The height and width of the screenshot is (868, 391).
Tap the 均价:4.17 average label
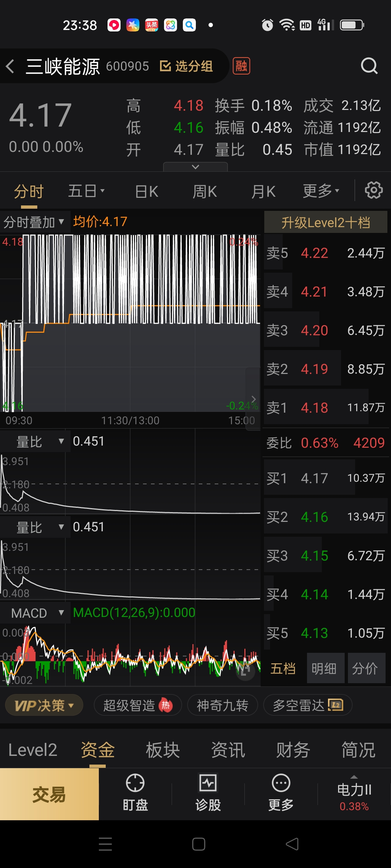[100, 222]
